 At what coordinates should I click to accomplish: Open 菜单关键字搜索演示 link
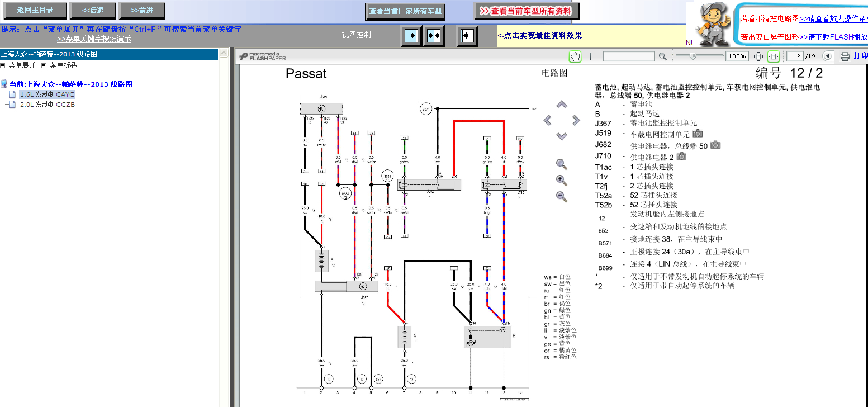pyautogui.click(x=94, y=39)
